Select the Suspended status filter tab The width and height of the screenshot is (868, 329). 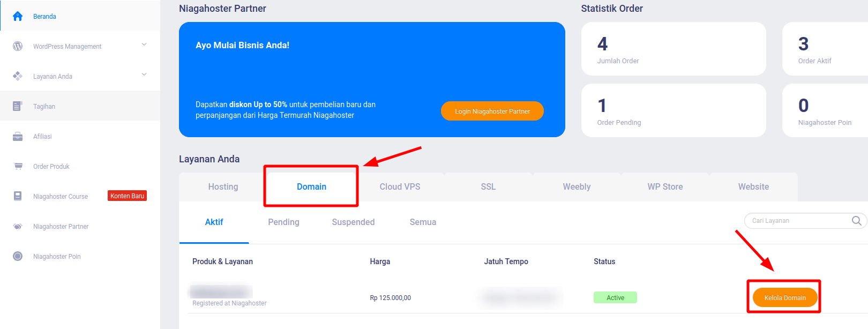click(353, 222)
